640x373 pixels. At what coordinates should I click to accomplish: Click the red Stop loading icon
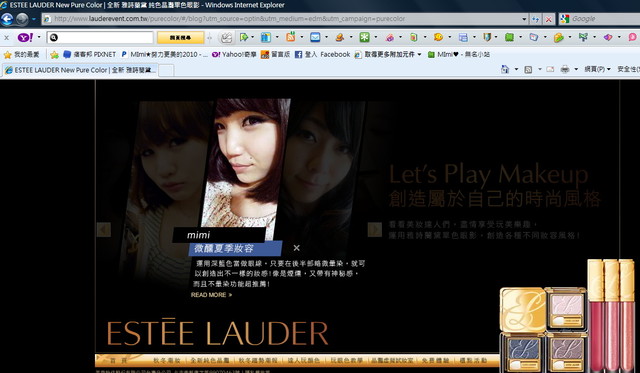pyautogui.click(x=548, y=19)
